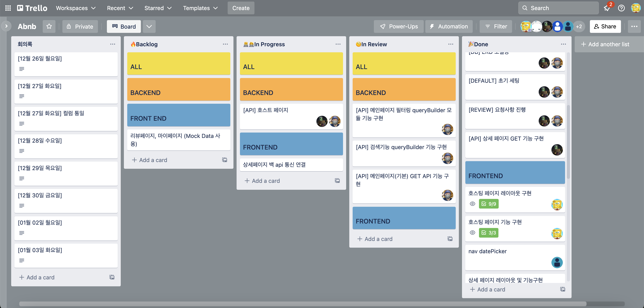Viewport: 644px width, 308px height.
Task: Open the apps grid waffle icon
Action: 8,8
